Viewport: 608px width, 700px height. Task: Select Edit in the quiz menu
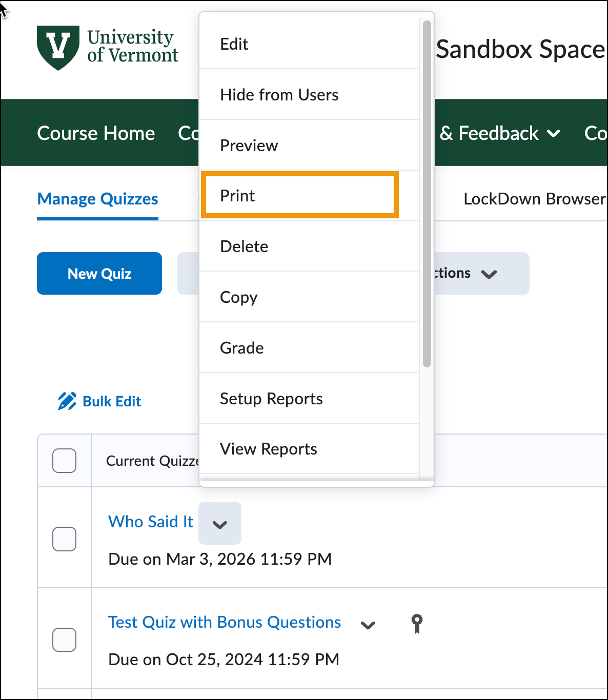coord(234,44)
